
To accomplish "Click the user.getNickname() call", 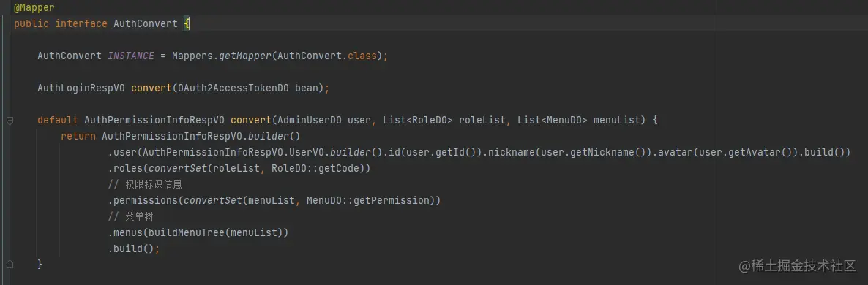I will click(593, 152).
